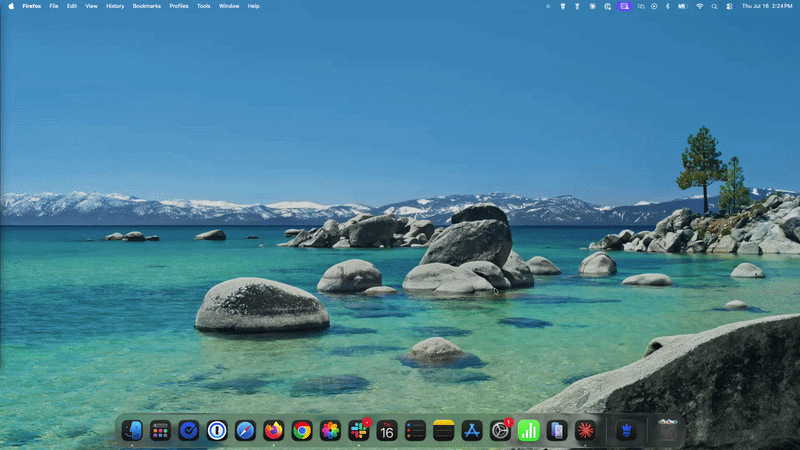Open the Trash in the Dock
Viewport: 800px width, 450px height.
(x=667, y=431)
